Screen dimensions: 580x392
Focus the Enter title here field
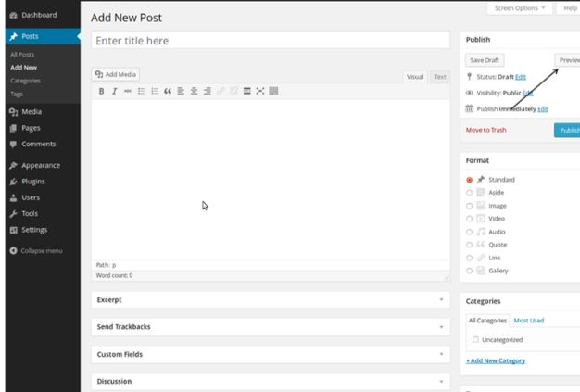(x=271, y=40)
